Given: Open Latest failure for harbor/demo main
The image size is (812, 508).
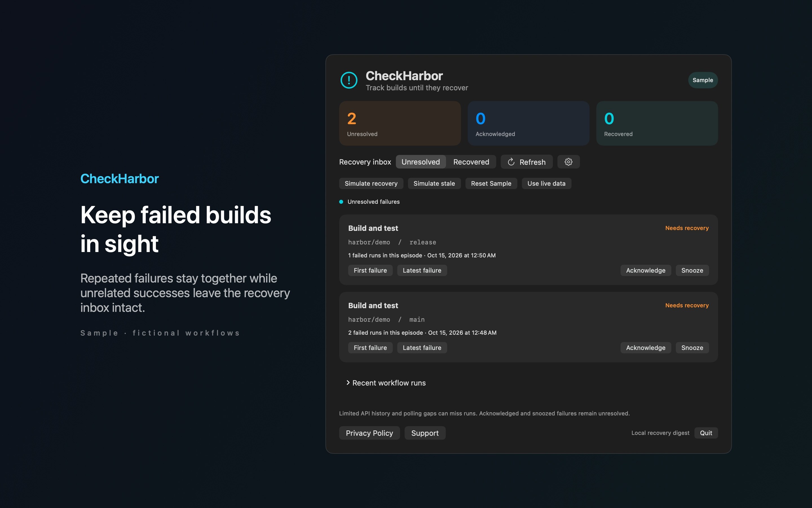Looking at the screenshot, I should coord(422,348).
